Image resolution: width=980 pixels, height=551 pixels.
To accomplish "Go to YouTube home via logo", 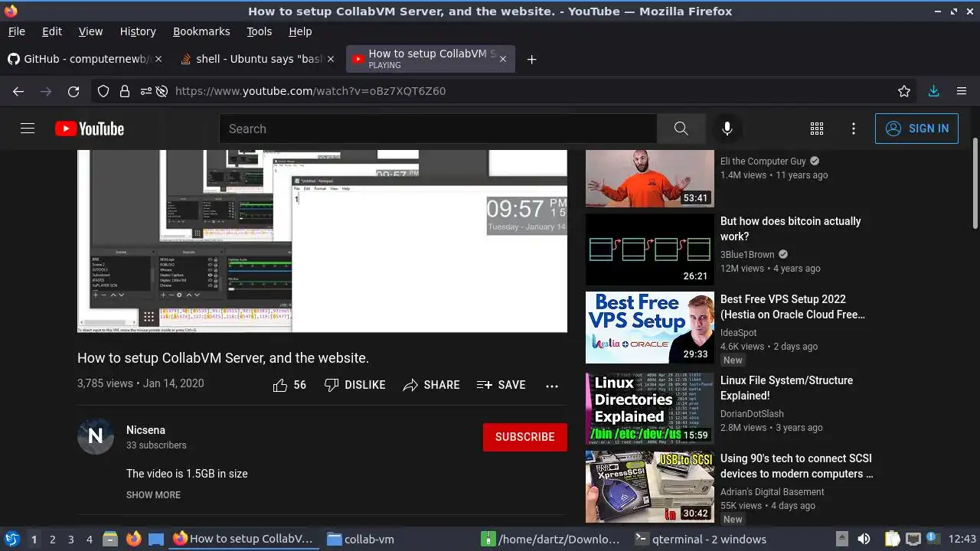I will (90, 129).
